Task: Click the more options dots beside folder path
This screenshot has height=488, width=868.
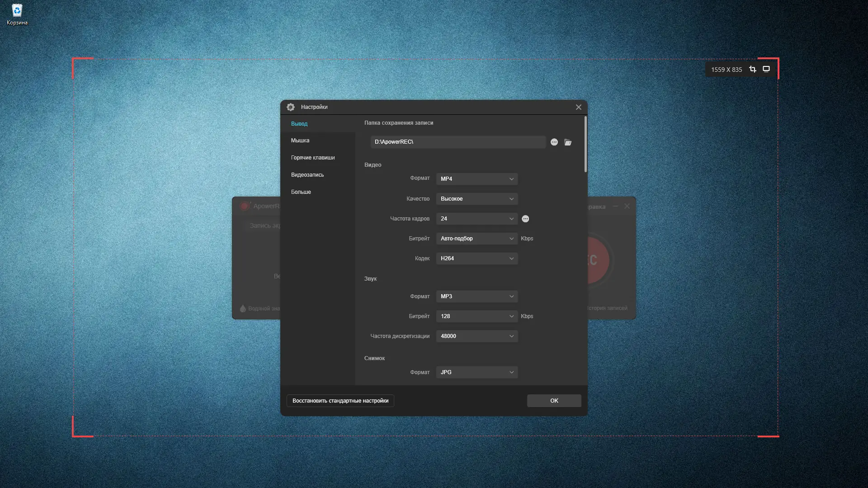Action: (554, 142)
